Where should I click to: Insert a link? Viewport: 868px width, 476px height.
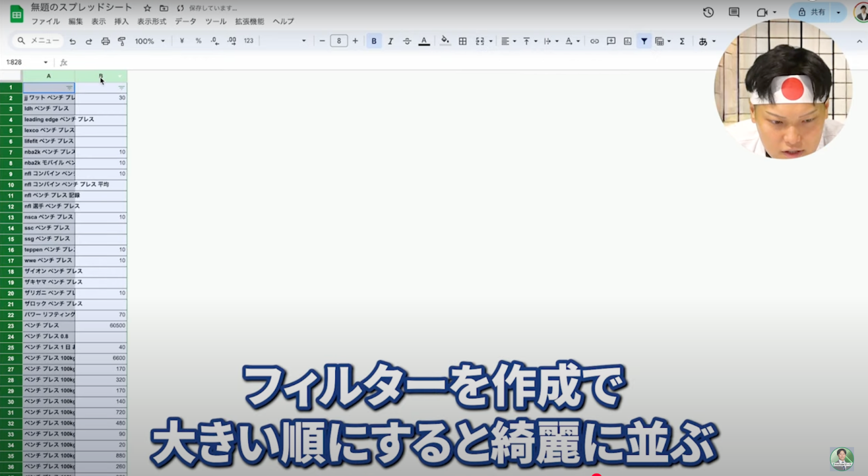[595, 41]
